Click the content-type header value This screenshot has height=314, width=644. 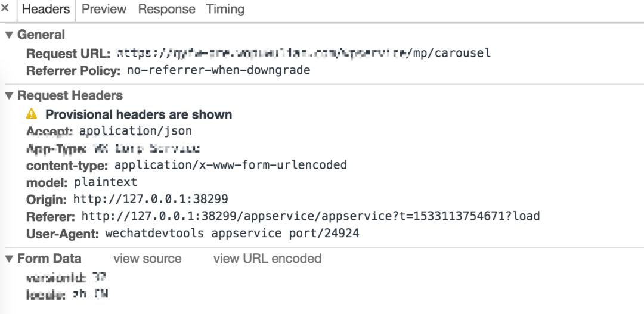click(x=230, y=164)
